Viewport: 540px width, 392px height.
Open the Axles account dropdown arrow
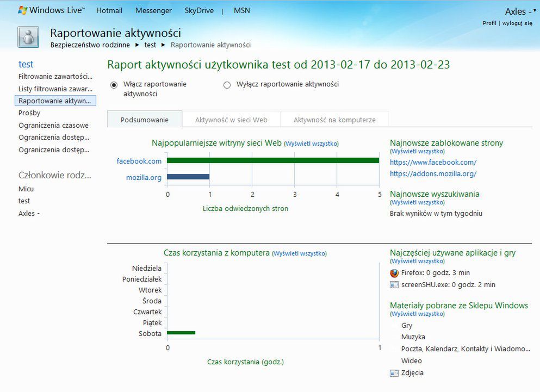pyautogui.click(x=535, y=11)
